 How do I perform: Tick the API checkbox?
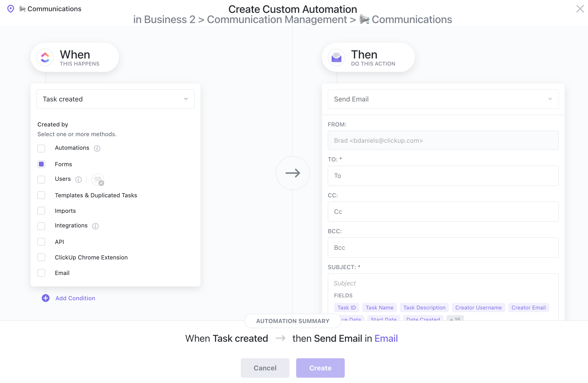(41, 242)
